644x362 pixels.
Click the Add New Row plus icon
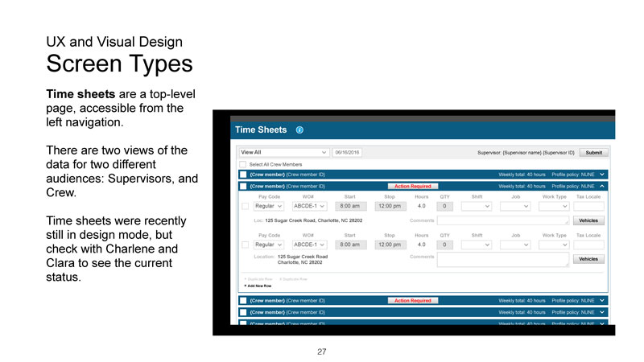[246, 286]
